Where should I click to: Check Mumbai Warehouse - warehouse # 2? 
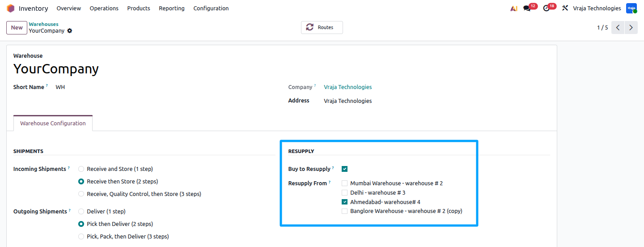[x=345, y=183]
